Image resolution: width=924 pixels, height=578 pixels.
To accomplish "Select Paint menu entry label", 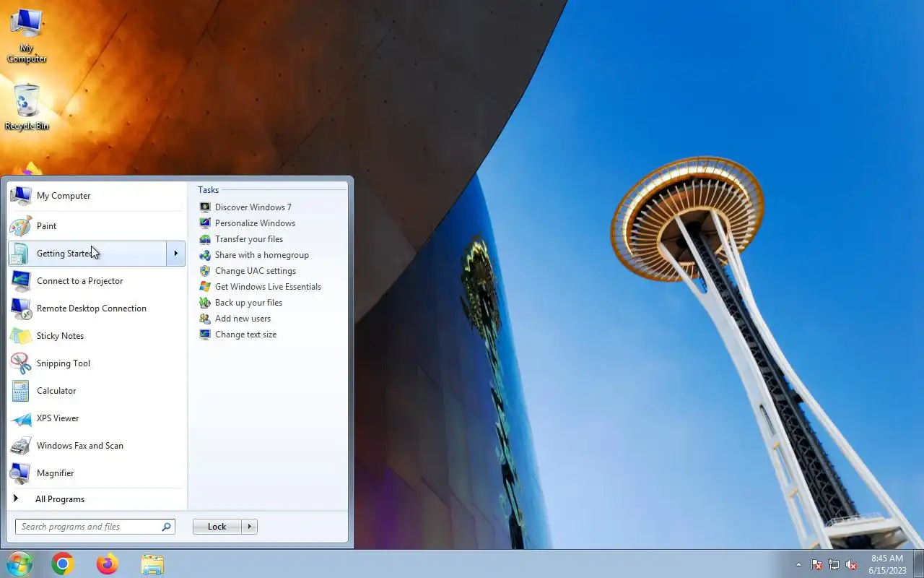I will coord(47,226).
